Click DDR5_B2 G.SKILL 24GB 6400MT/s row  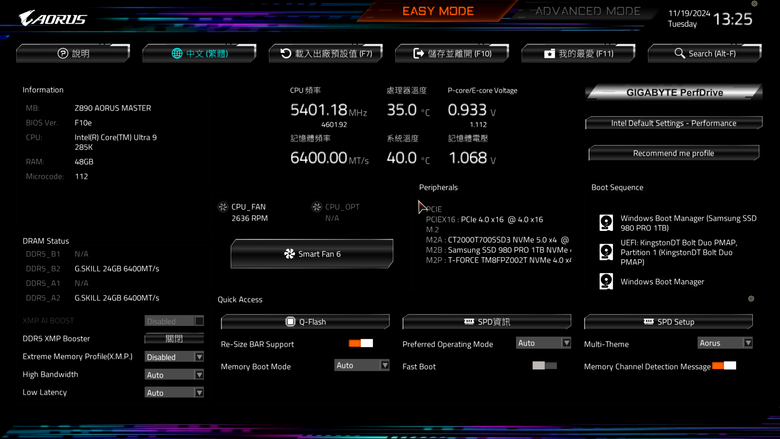click(93, 268)
